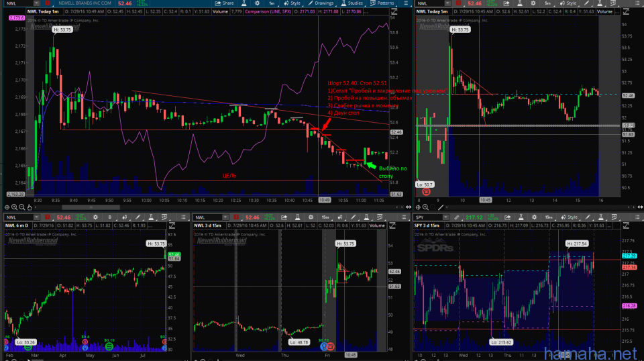Viewport: 644px width, 361px height.
Task: Maximize the NWL 6m D chart
Action: 172,225
